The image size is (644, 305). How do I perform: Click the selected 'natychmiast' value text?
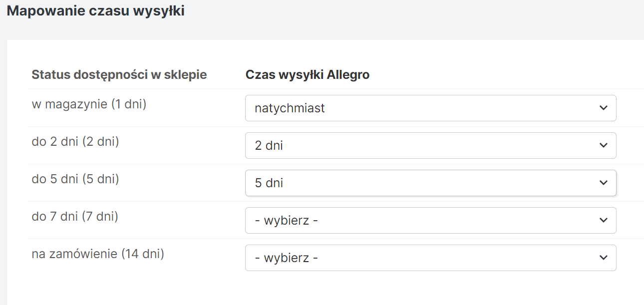(x=290, y=108)
